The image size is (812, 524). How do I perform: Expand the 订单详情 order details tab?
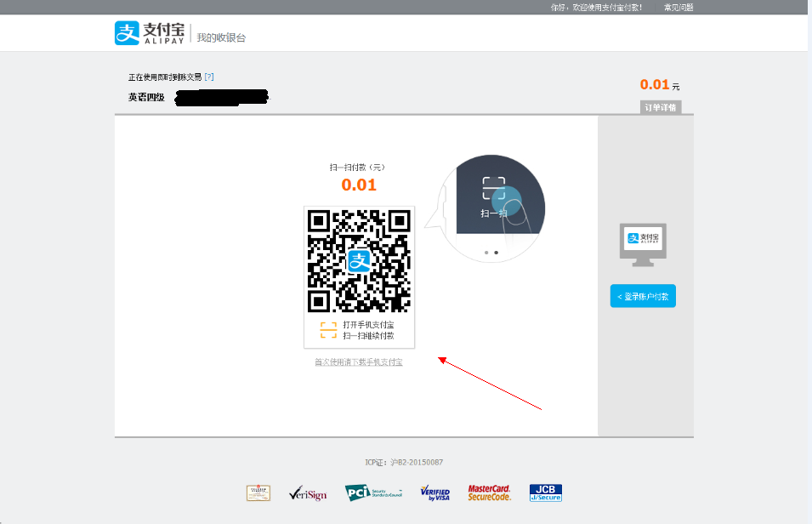click(661, 107)
